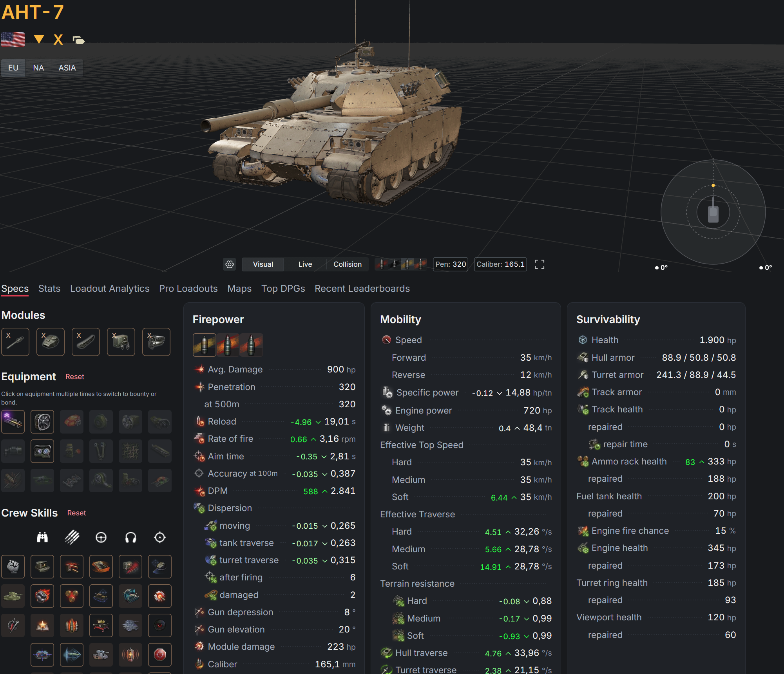784x674 pixels.
Task: Reset the Crew Skills selection
Action: click(x=76, y=513)
